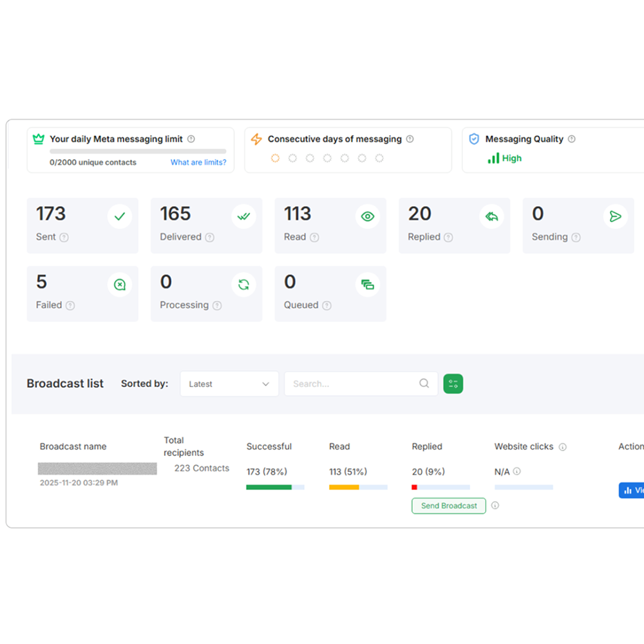The image size is (644, 644).
Task: Open the What are limits? link
Action: [x=198, y=162]
